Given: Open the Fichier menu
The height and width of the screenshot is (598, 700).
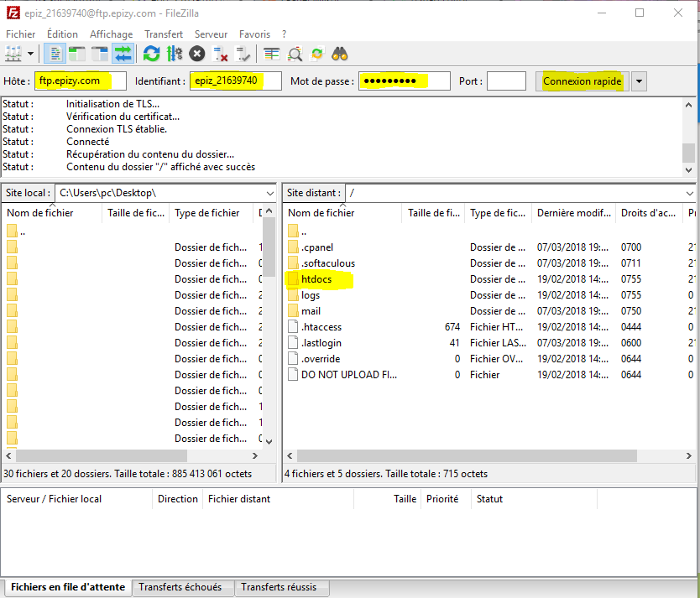Looking at the screenshot, I should [x=20, y=34].
